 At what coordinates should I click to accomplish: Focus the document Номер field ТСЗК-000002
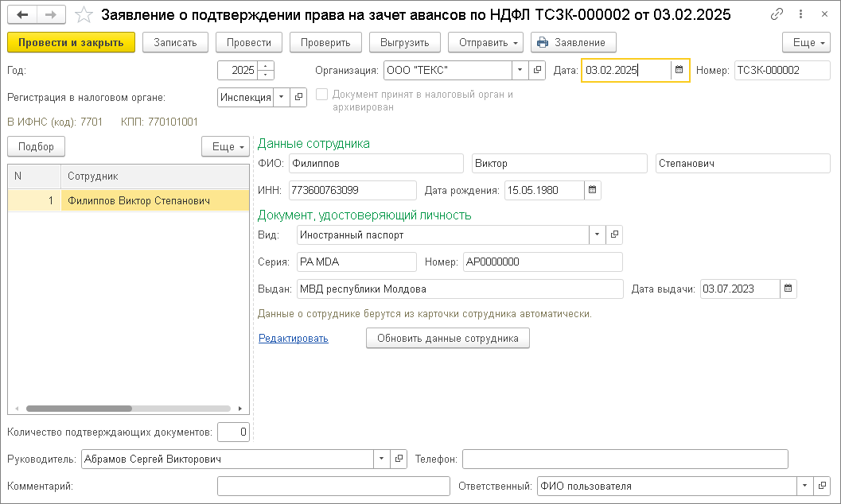tap(782, 70)
